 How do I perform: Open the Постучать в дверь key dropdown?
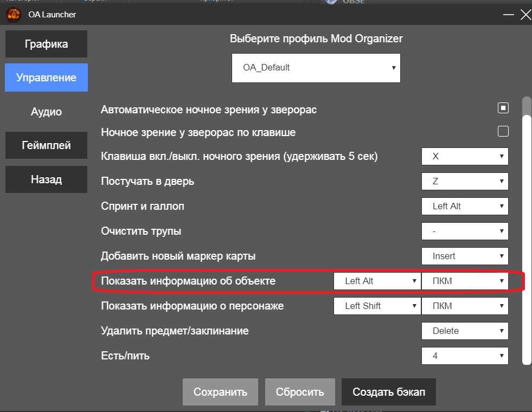tap(465, 181)
